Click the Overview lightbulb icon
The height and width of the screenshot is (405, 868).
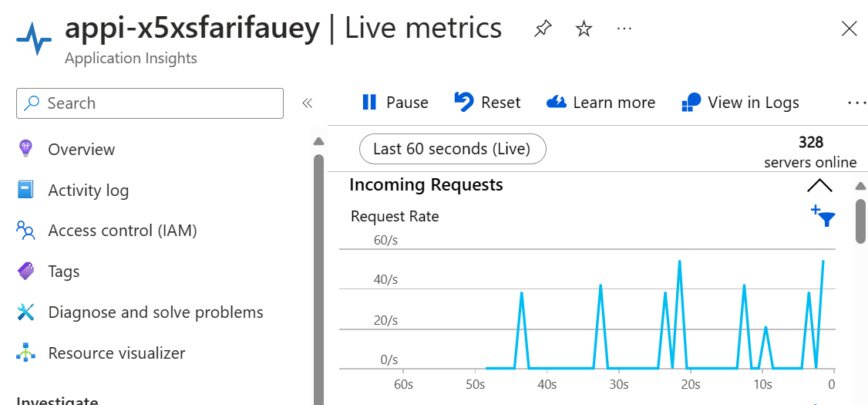pyautogui.click(x=26, y=149)
